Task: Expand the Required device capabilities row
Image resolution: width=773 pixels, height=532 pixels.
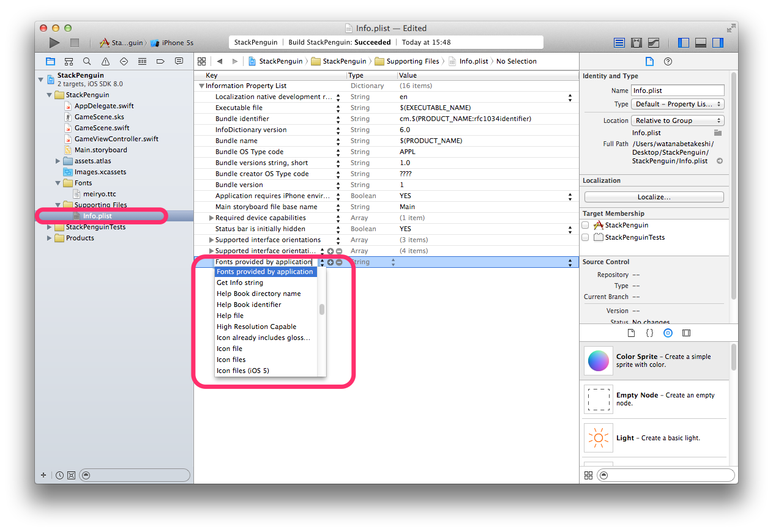Action: 211,218
